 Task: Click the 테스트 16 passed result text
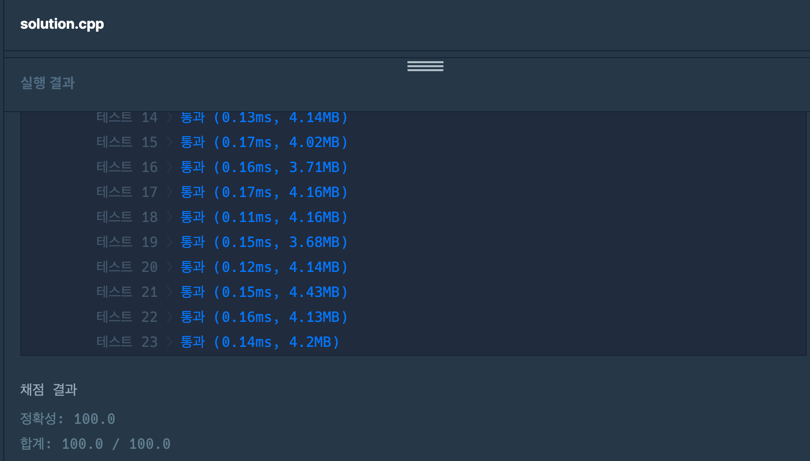pyautogui.click(x=264, y=168)
